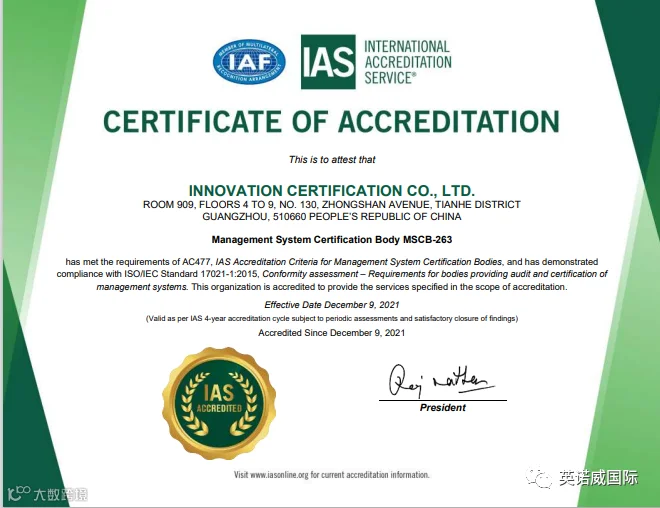The height and width of the screenshot is (508, 660).
Task: Click 'Management System Certification Body MSCB-263'
Action: tap(332, 240)
